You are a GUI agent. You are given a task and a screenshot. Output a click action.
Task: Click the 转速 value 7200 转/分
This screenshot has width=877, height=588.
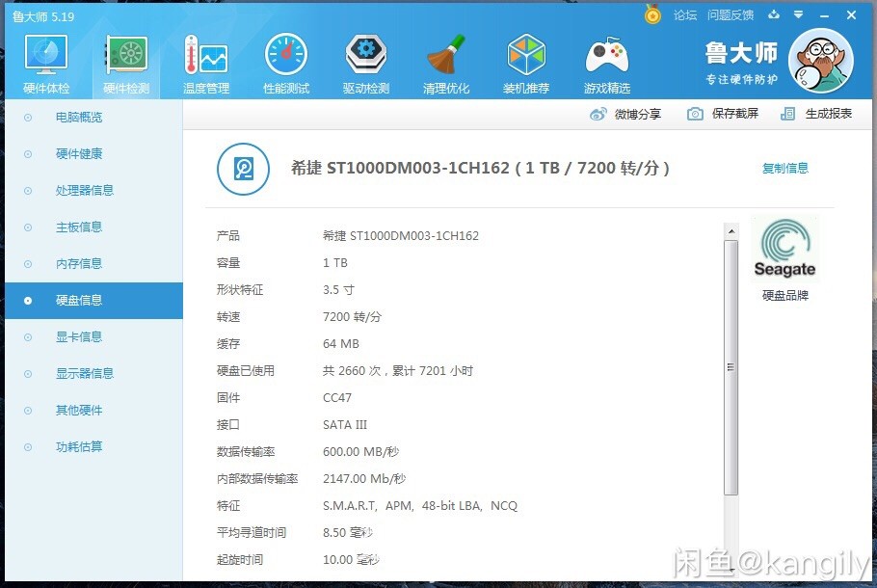[x=352, y=317]
